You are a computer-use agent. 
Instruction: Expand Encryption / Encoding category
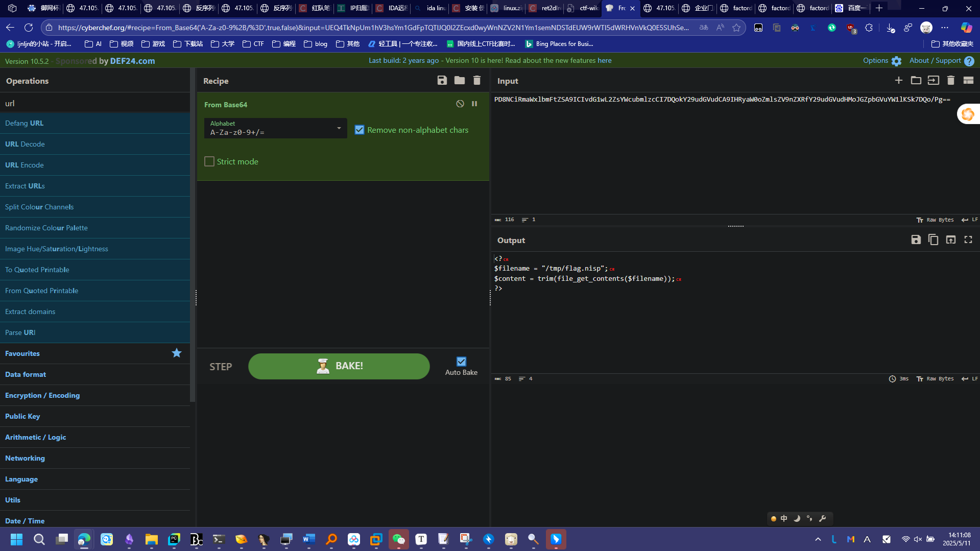point(95,395)
